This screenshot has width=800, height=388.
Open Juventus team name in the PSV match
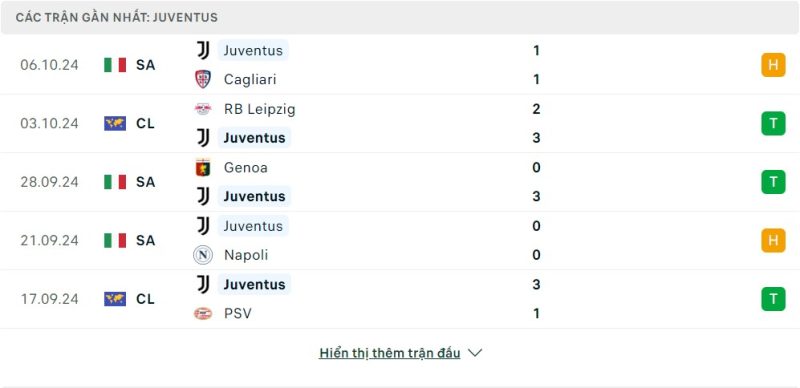(x=255, y=284)
